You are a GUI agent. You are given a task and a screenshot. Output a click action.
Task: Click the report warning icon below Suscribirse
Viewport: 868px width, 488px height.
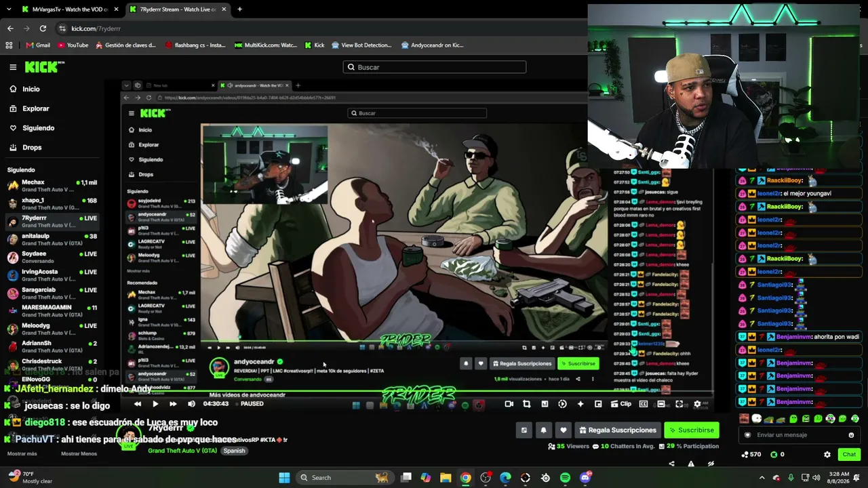click(x=691, y=464)
